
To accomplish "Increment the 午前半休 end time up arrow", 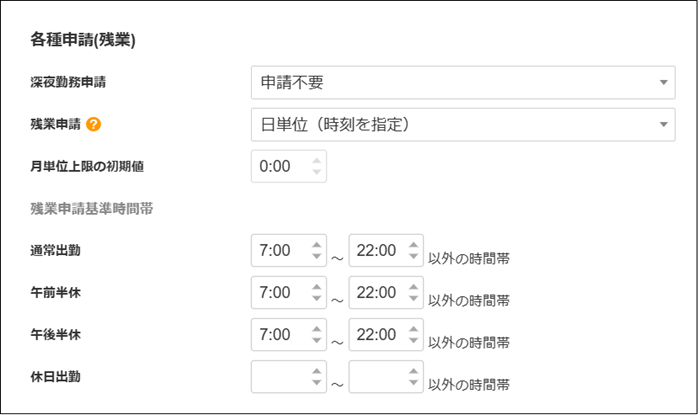I will [x=413, y=287].
